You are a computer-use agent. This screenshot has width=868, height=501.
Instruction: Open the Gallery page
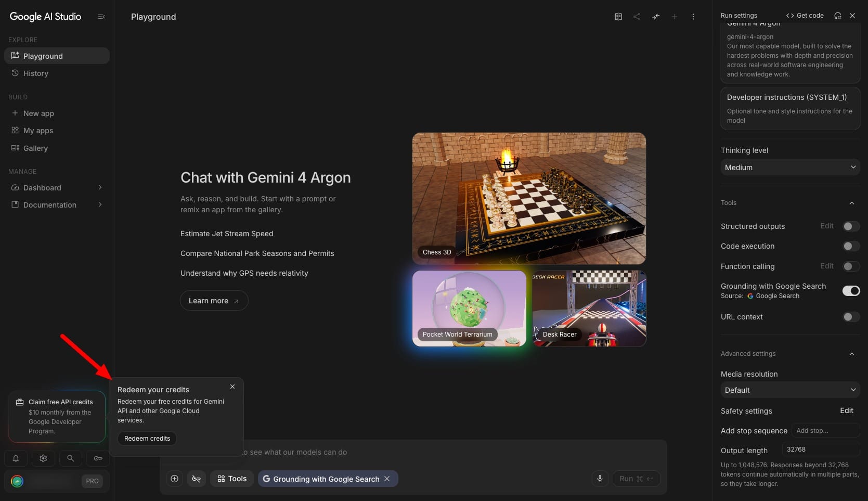[x=57, y=148]
